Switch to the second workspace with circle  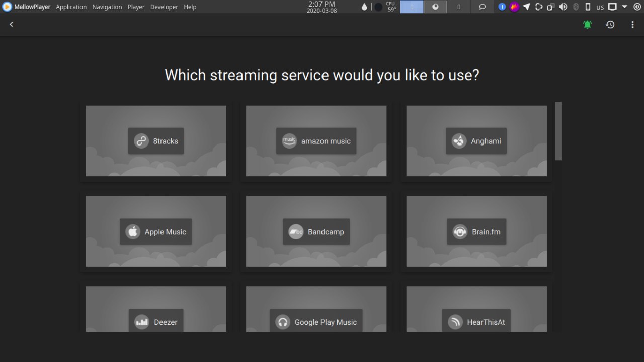[435, 7]
